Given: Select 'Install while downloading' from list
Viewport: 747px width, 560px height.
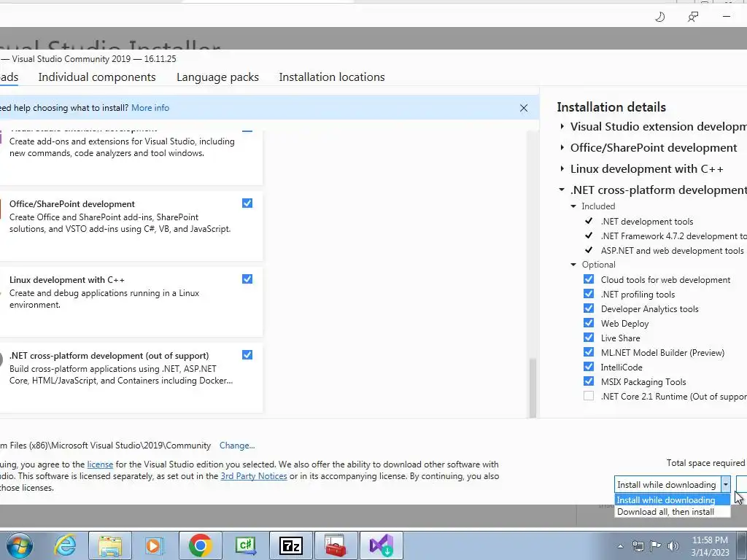Looking at the screenshot, I should pyautogui.click(x=672, y=500).
